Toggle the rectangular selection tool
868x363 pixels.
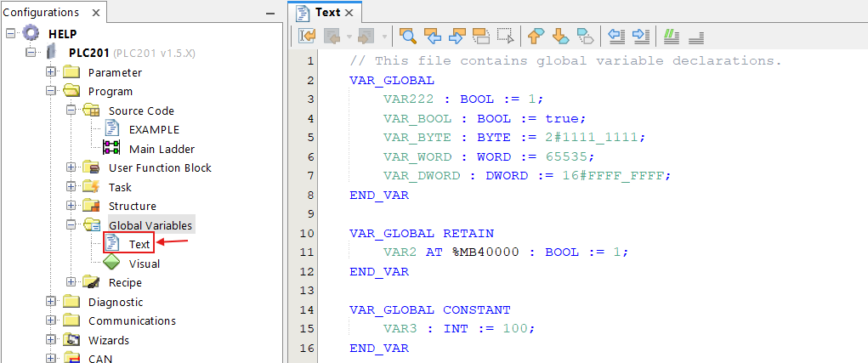[505, 36]
